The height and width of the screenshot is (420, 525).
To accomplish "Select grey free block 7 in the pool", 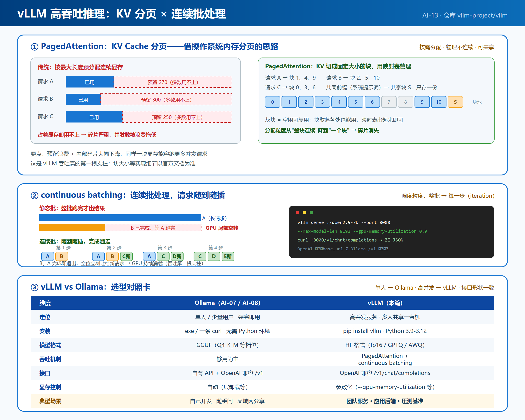I will point(389,102).
